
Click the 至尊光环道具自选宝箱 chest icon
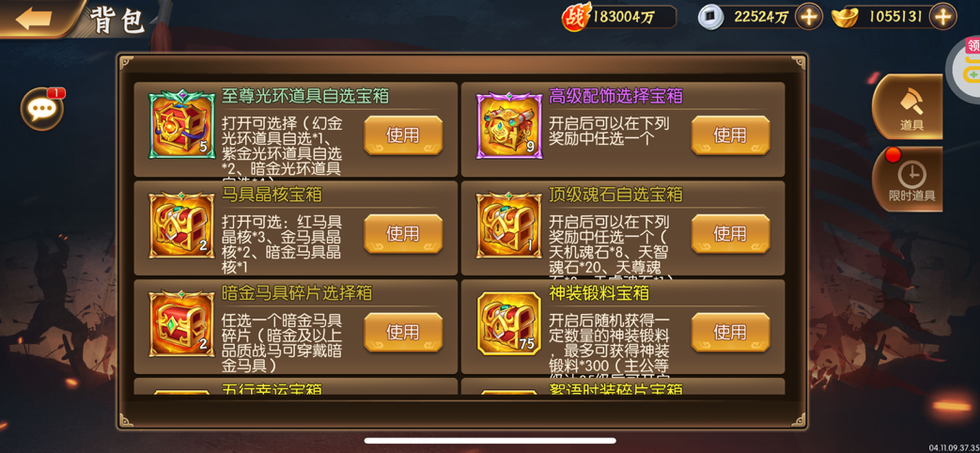click(x=181, y=124)
